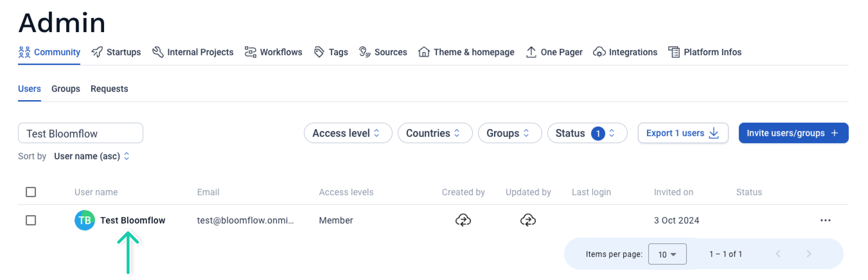Click Export 1 users button
The image size is (868, 280).
point(683,133)
